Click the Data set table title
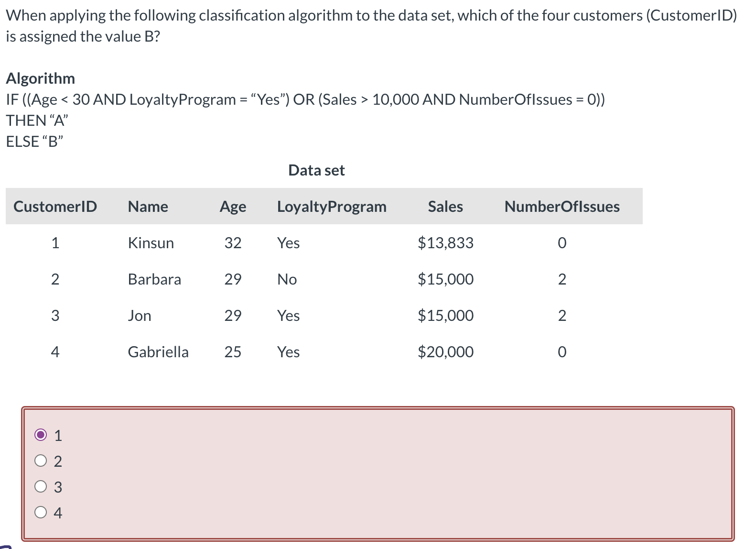The image size is (756, 549). click(x=316, y=170)
